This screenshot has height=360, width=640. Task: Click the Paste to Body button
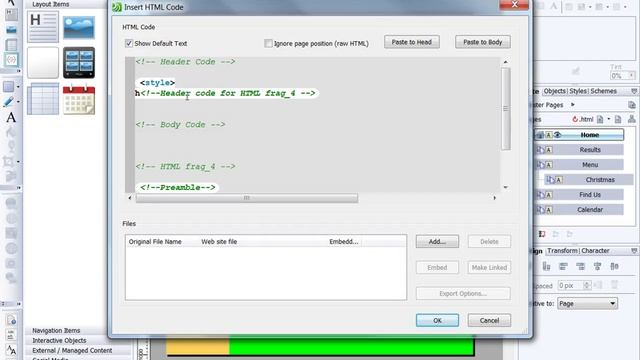482,42
